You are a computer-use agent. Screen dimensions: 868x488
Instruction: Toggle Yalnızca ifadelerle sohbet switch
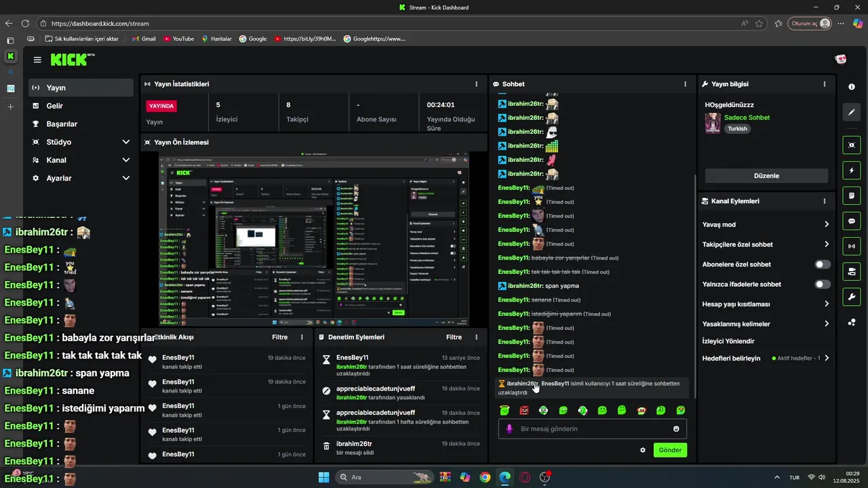(823, 284)
